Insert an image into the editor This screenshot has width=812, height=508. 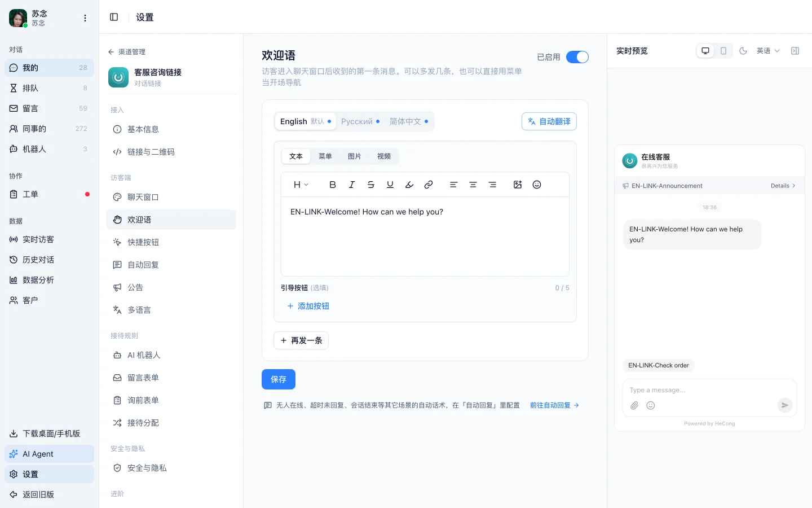click(x=518, y=185)
